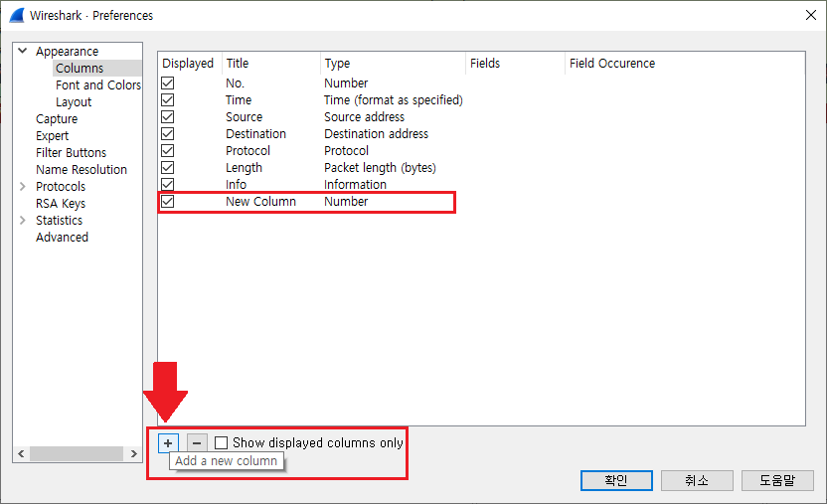Click the Displayed column header

tap(188, 64)
